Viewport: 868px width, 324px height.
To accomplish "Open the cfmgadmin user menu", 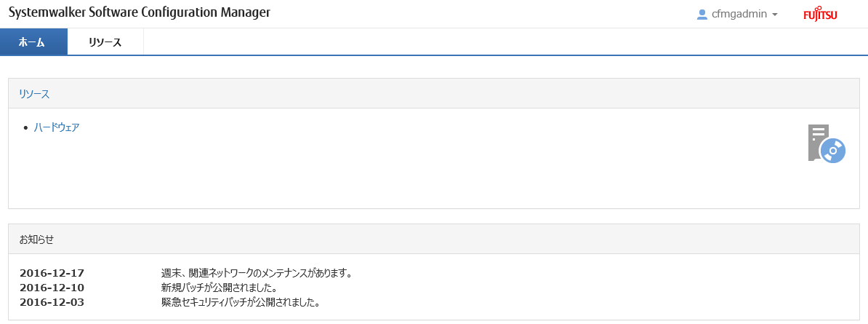I will 737,15.
